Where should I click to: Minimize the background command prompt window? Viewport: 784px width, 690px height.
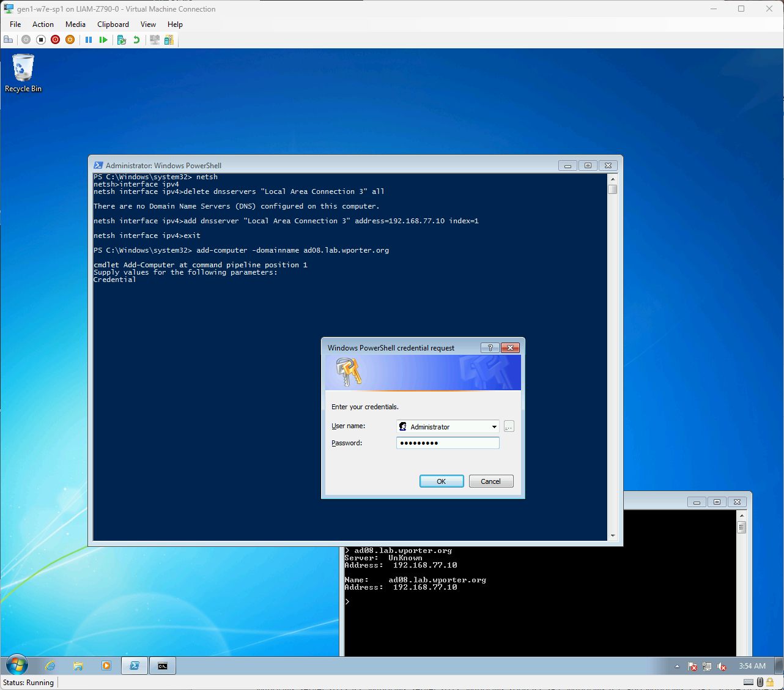pyautogui.click(x=697, y=502)
